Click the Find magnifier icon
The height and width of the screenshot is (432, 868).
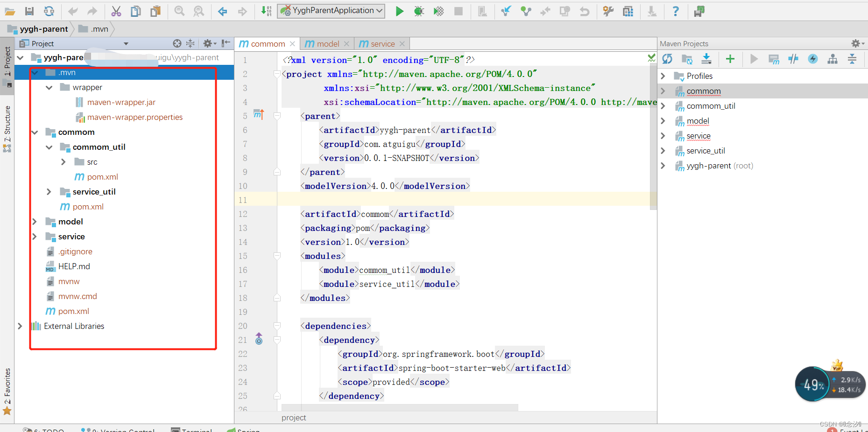179,11
